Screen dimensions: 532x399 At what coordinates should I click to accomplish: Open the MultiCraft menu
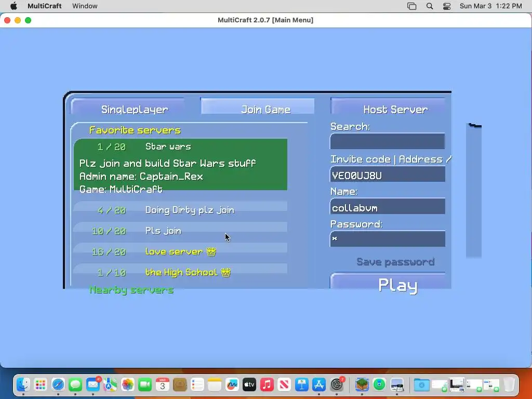tap(45, 6)
